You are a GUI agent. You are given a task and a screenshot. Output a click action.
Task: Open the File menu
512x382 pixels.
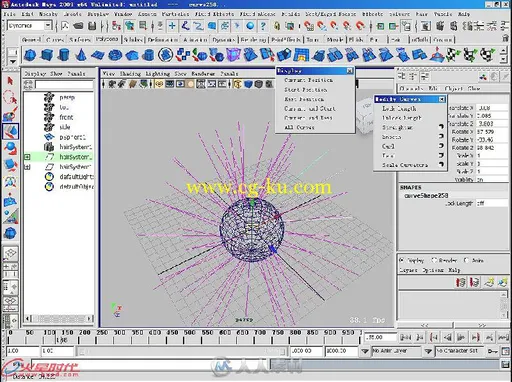[x=9, y=14]
